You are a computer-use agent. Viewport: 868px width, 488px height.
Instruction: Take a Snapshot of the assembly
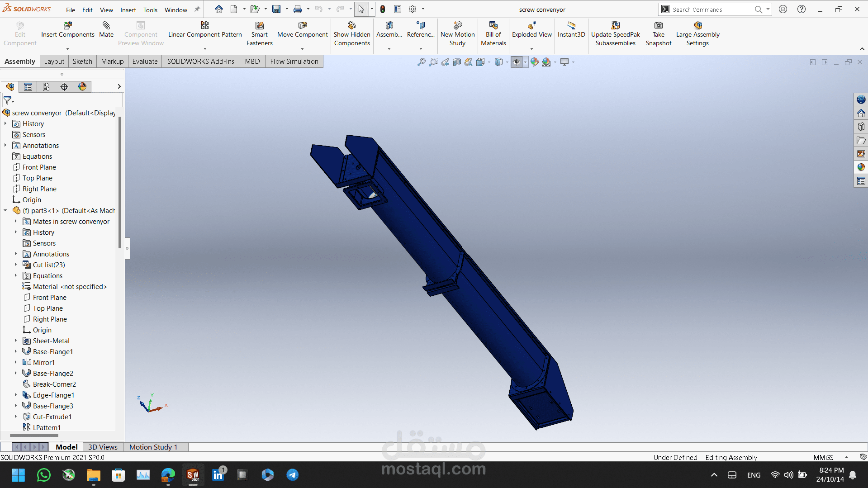pyautogui.click(x=659, y=34)
